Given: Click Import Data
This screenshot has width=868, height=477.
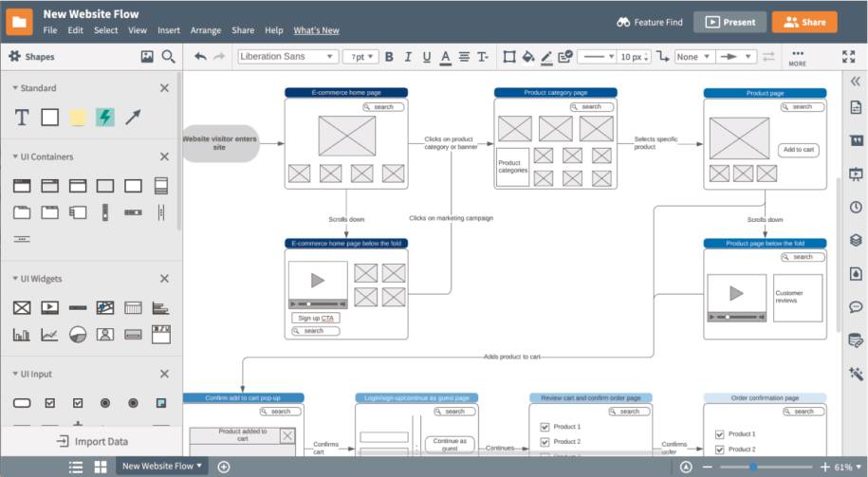Looking at the screenshot, I should click(92, 442).
